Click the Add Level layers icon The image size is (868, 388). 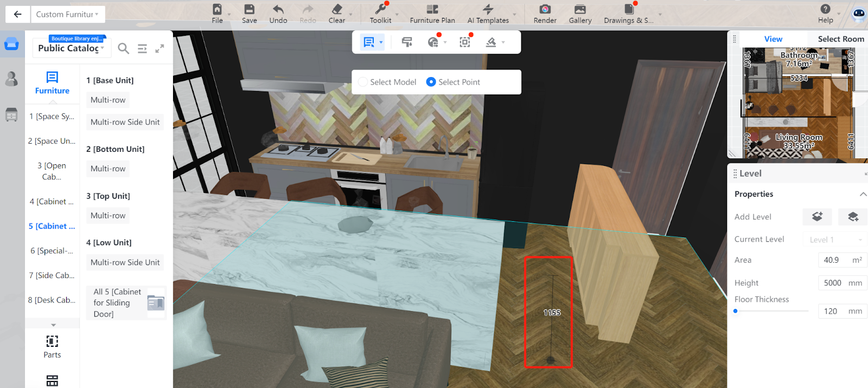tap(817, 217)
